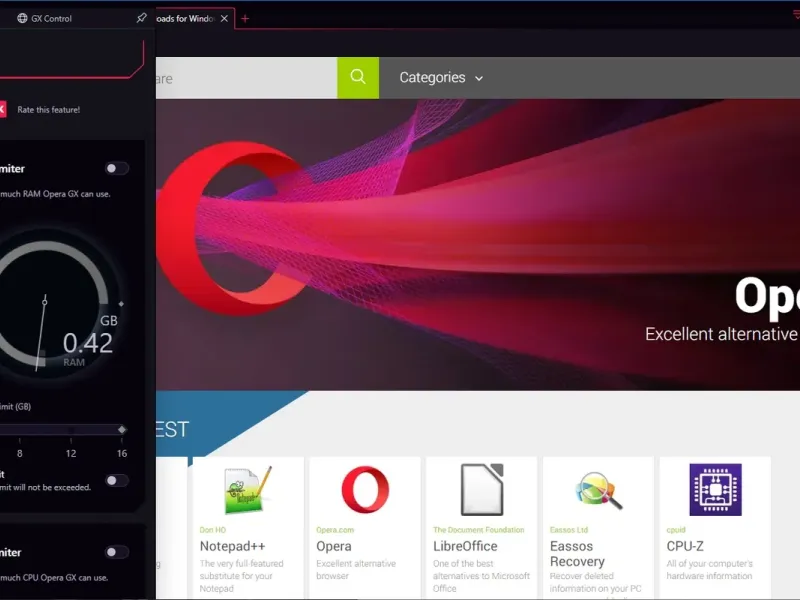
Task: Click the memory limit slider diamond handle
Action: point(121,430)
